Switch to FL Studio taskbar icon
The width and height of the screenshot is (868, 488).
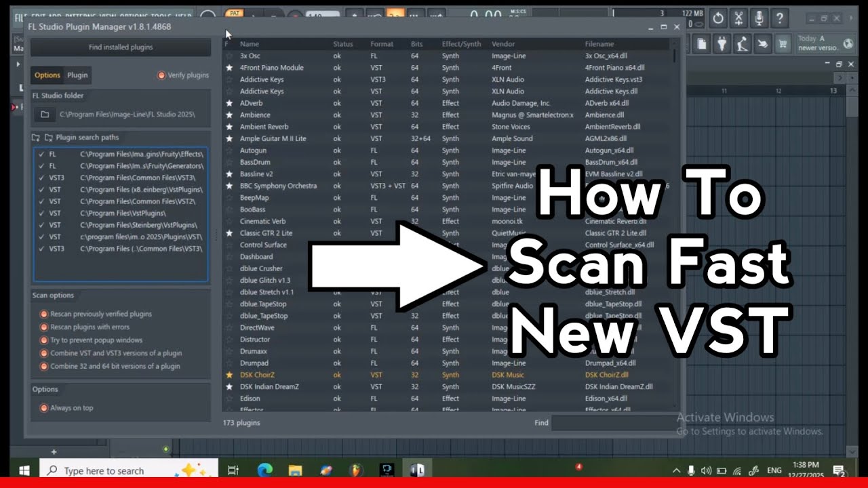tap(356, 470)
